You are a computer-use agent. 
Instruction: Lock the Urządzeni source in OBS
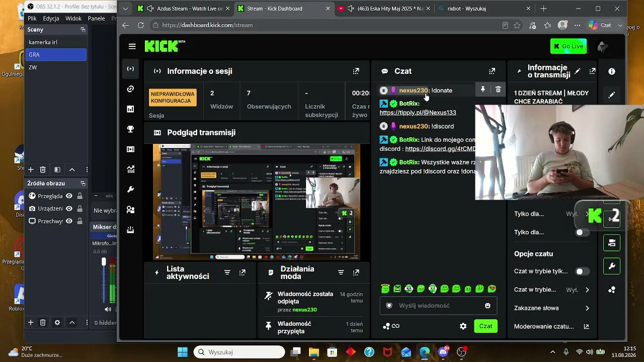[x=80, y=209]
